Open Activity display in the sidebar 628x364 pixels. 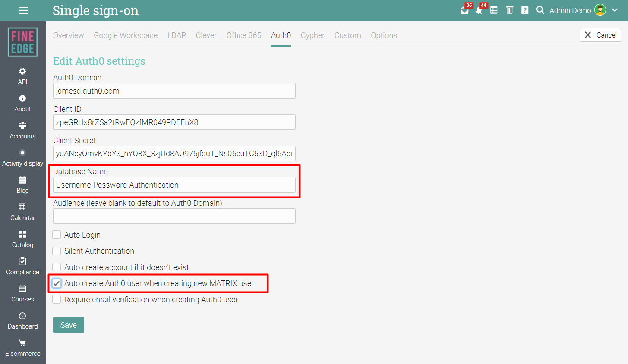(22, 158)
